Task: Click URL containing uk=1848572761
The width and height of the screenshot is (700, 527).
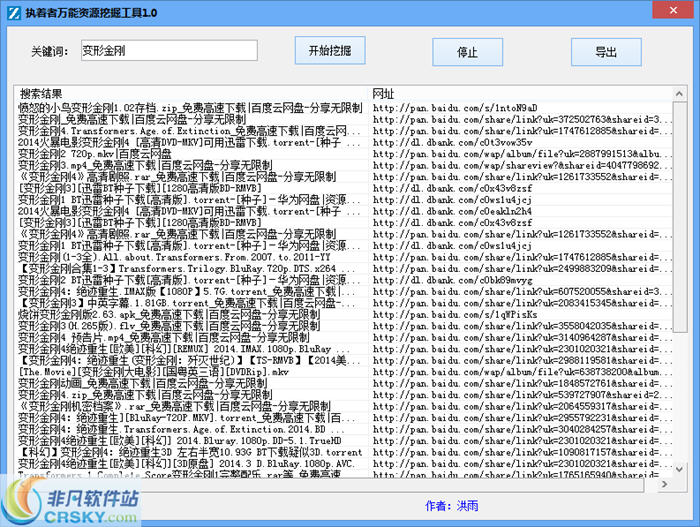Action: tap(522, 384)
